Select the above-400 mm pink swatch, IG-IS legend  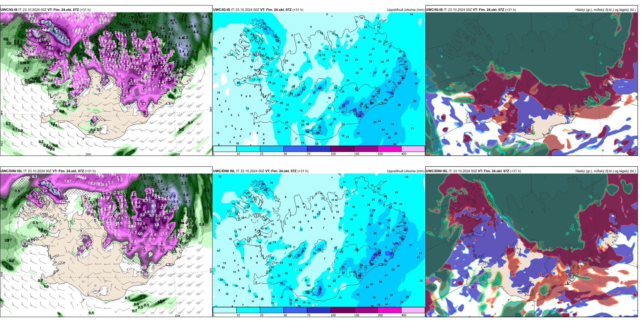click(413, 149)
